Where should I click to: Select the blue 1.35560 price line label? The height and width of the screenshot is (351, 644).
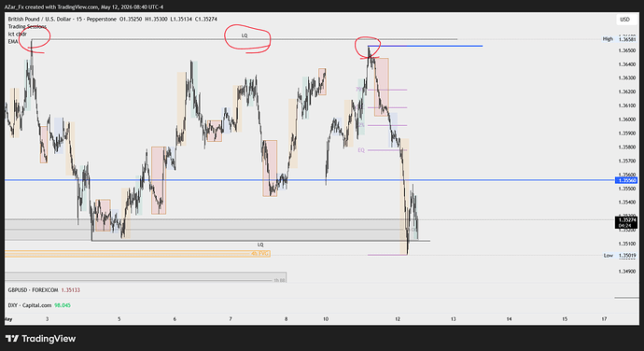(x=626, y=180)
